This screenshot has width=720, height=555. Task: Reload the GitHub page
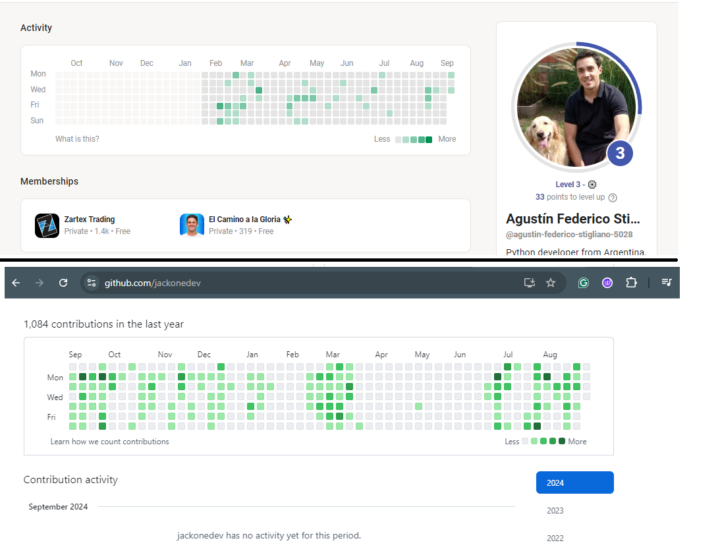(63, 283)
